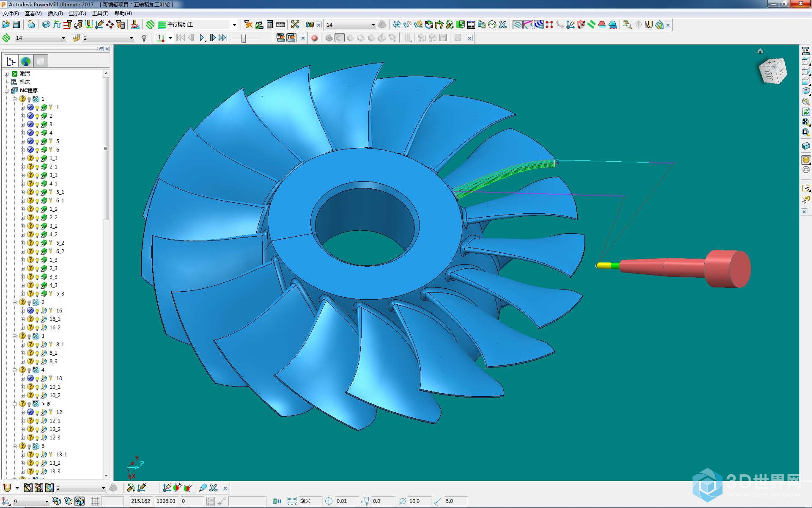Open the 查看(V) menu

pyautogui.click(x=33, y=14)
